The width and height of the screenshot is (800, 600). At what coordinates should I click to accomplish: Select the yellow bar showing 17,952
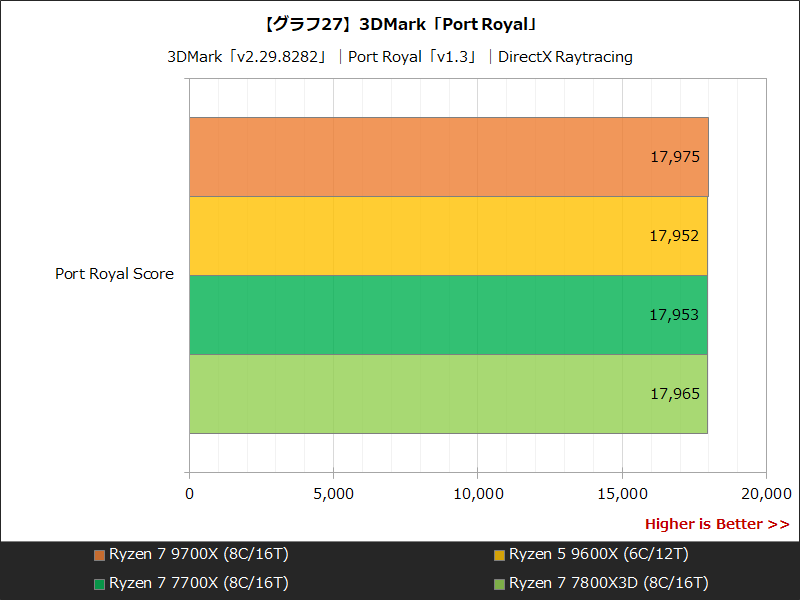pos(448,236)
